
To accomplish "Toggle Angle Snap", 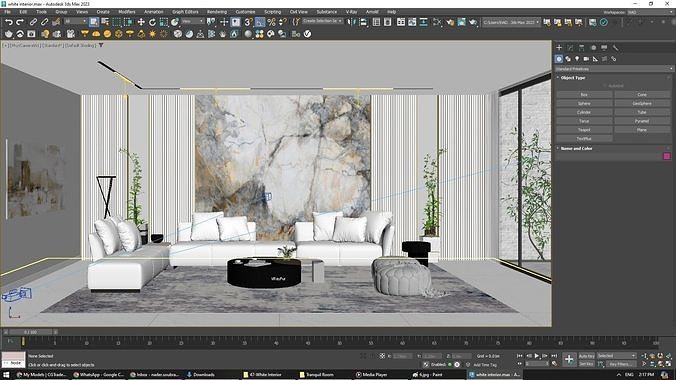I will click(x=260, y=22).
